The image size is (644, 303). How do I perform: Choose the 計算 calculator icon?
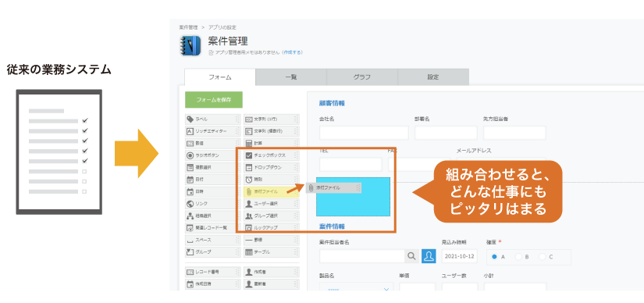(x=248, y=144)
